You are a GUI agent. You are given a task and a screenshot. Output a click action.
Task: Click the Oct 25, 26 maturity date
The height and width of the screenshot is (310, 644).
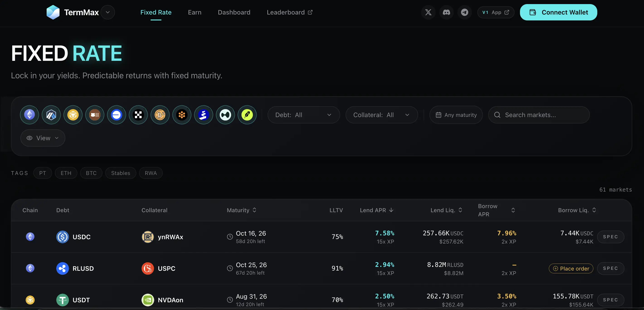251,265
